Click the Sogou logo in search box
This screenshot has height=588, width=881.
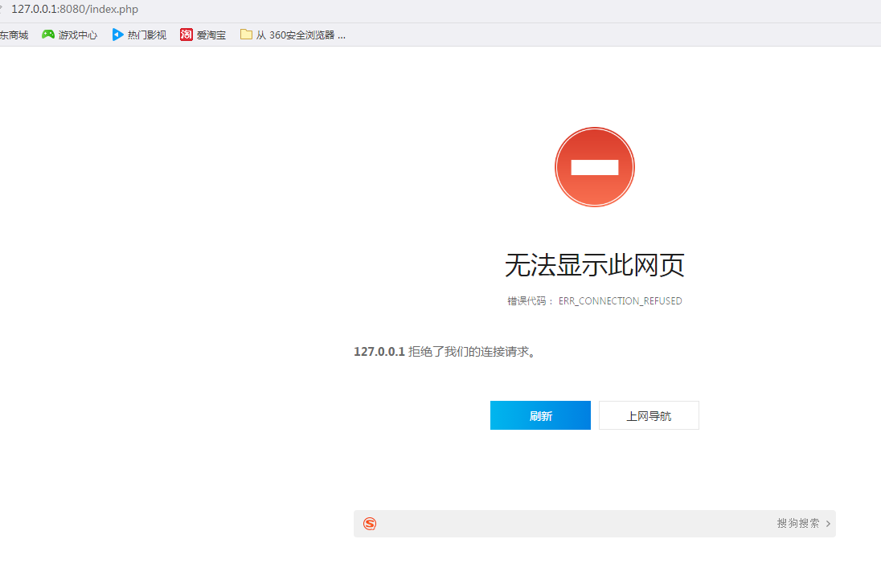[x=370, y=524]
